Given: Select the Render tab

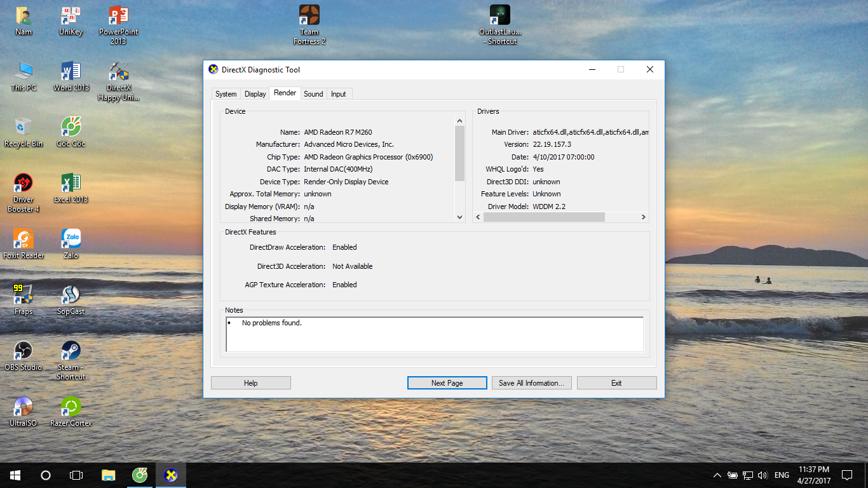Looking at the screenshot, I should [x=285, y=93].
